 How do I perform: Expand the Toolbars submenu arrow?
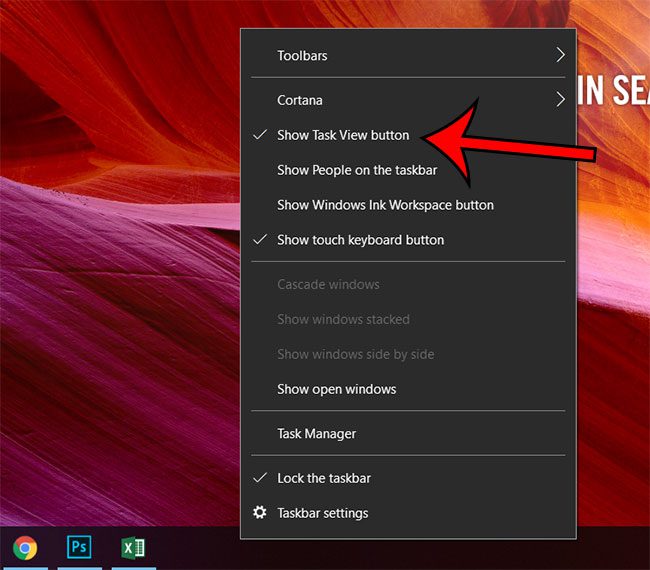pos(560,55)
